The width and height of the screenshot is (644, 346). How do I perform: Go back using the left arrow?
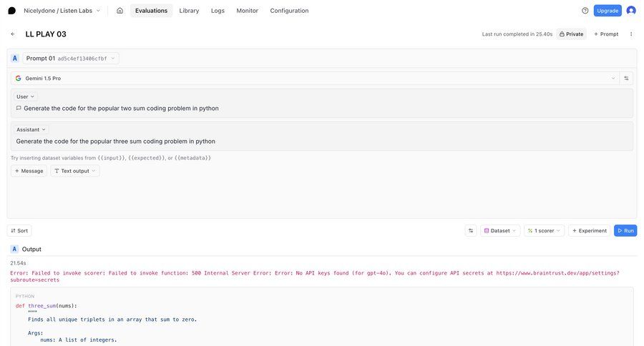tap(13, 34)
